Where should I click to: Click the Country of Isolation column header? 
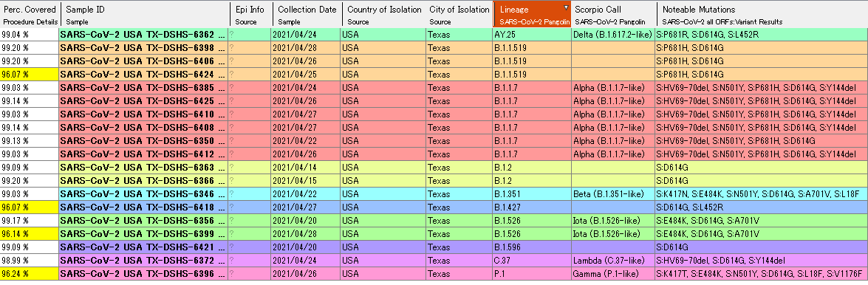(383, 14)
